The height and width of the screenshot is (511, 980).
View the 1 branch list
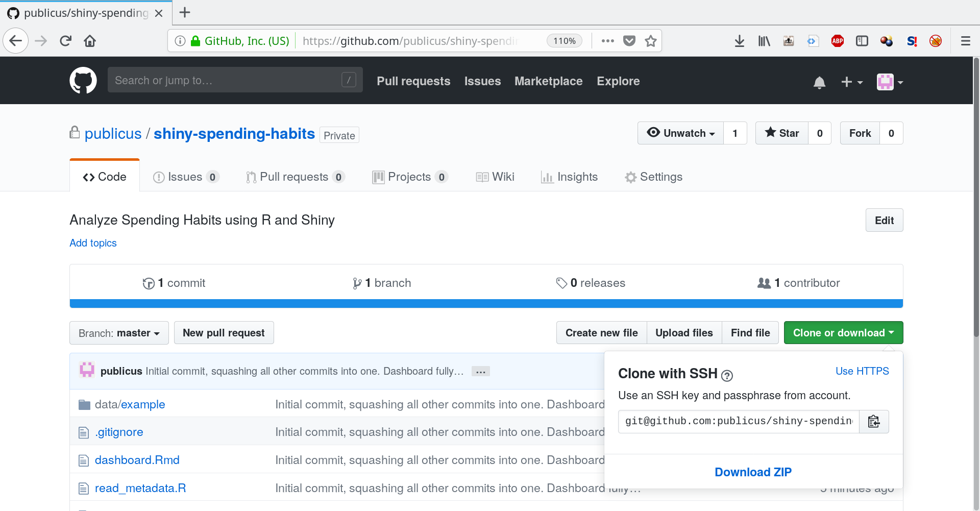point(382,283)
